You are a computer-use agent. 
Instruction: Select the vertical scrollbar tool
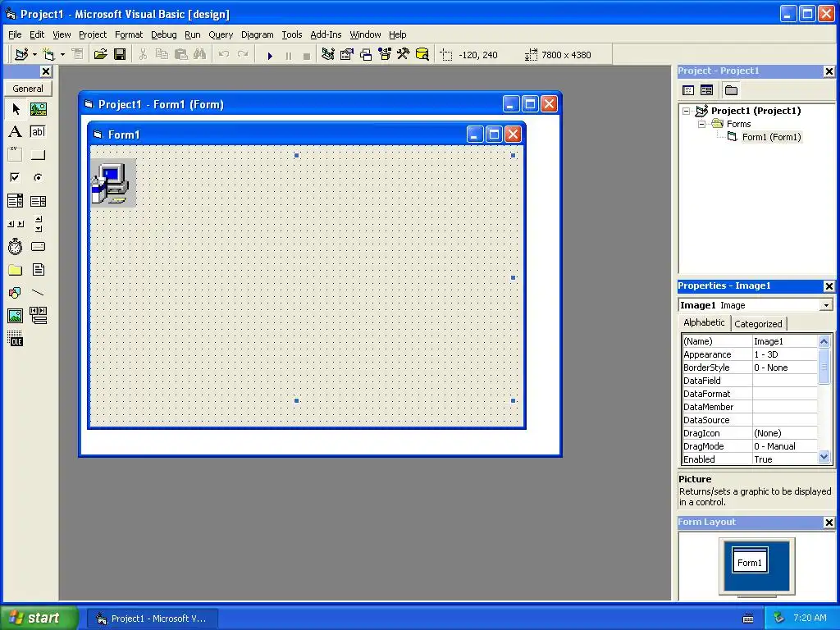pyautogui.click(x=38, y=224)
